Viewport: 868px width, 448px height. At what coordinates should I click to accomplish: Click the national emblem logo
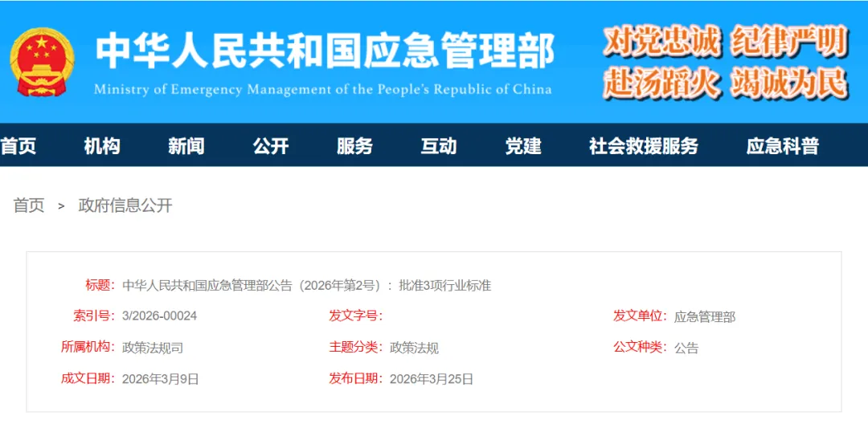point(42,62)
